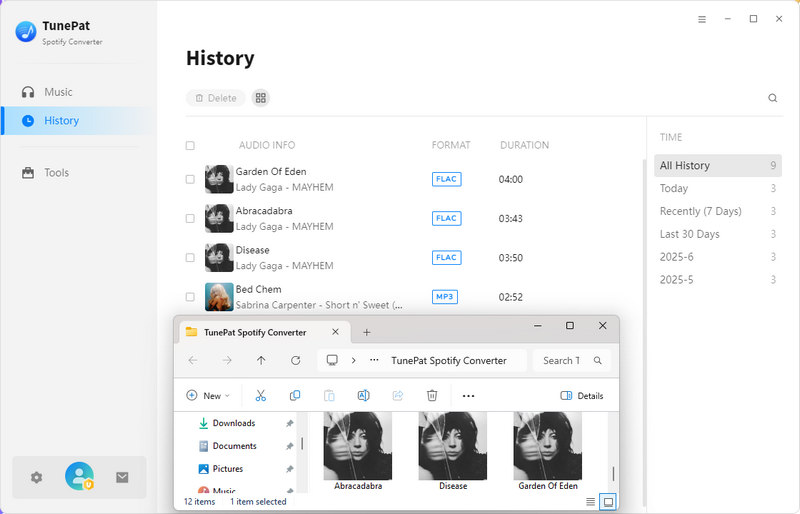Select the Disease file in Explorer
Screen dimensions: 800x514
point(453,452)
